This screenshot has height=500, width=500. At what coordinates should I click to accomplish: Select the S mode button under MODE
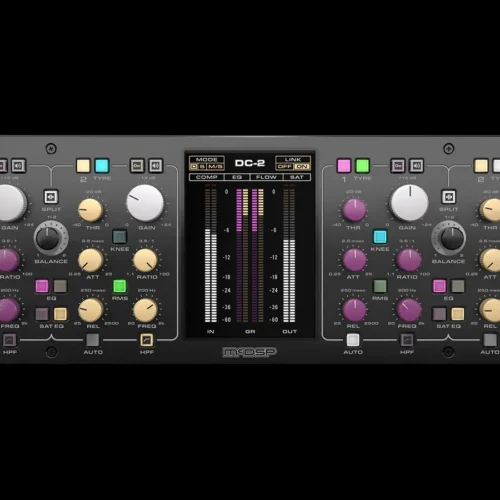coord(202,166)
